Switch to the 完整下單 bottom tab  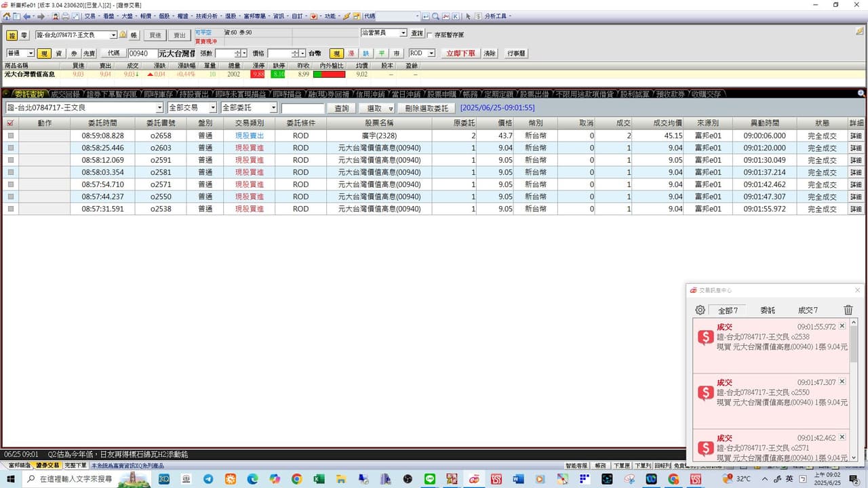click(75, 466)
